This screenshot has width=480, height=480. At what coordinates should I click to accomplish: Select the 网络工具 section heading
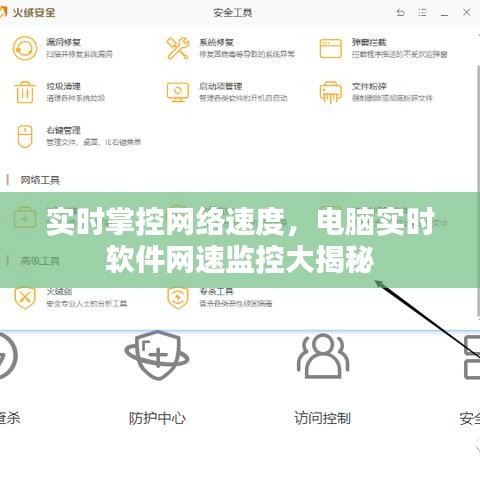point(40,180)
